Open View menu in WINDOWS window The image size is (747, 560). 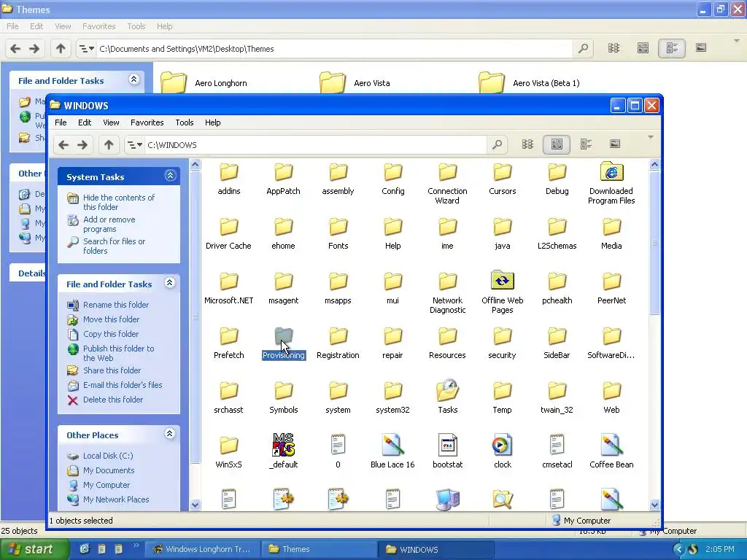click(x=111, y=122)
